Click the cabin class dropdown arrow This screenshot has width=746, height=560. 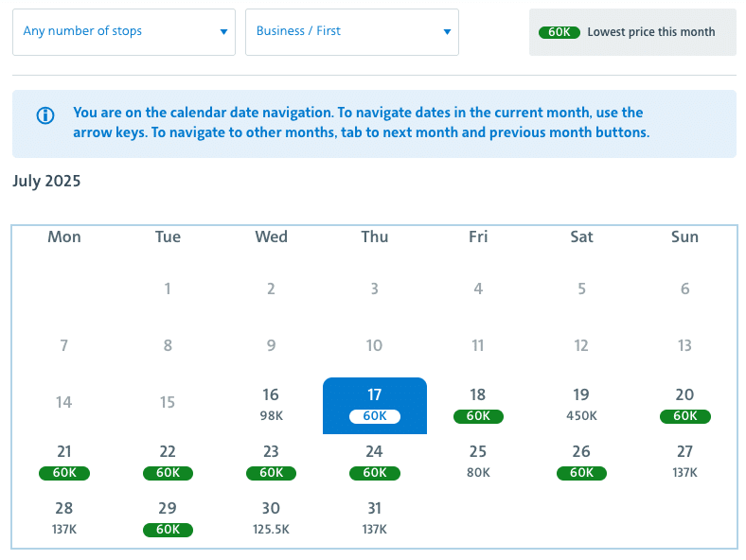(x=447, y=32)
